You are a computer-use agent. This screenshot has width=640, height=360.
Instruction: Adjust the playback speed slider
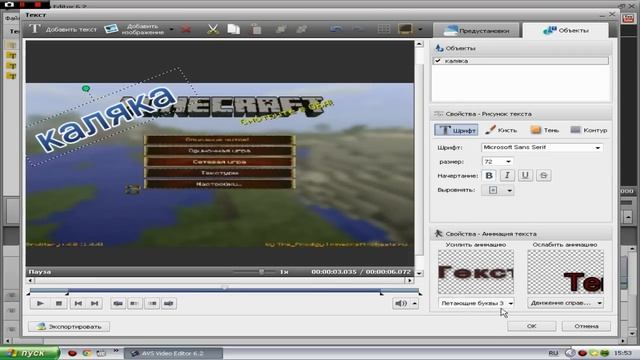pyautogui.click(x=262, y=271)
